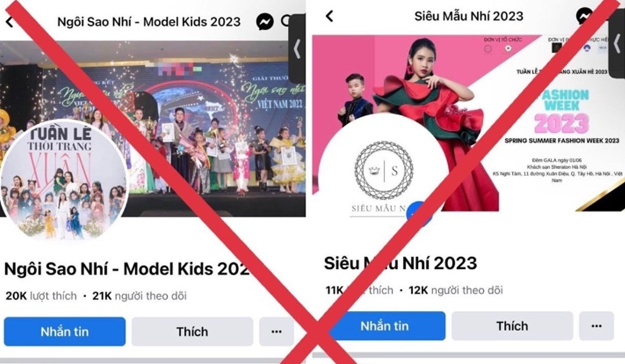Open more options on Siêu Mẫu Nhí page
The height and width of the screenshot is (364, 625).
(597, 326)
